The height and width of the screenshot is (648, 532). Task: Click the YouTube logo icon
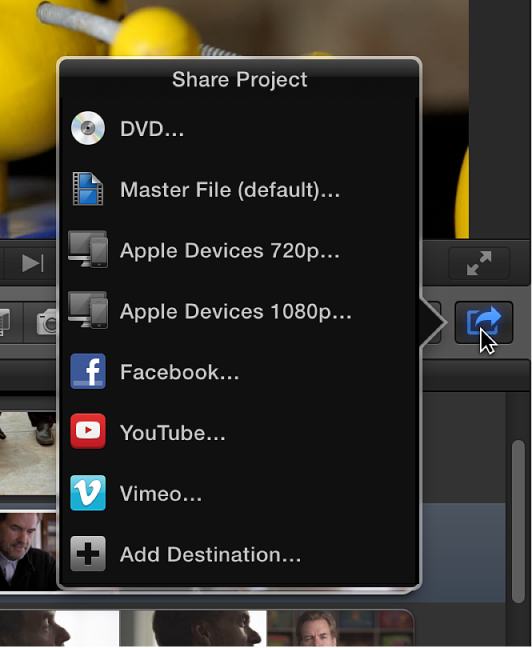[88, 431]
